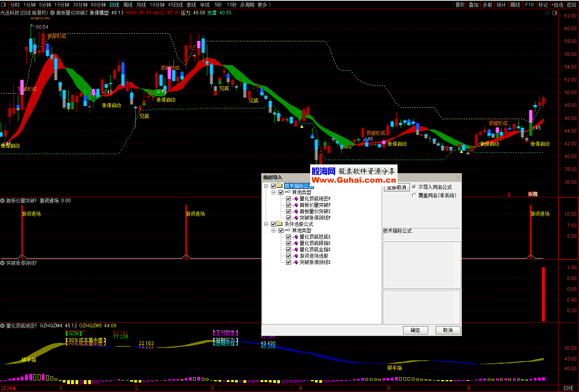Select the 年线 yearly period
The width and height of the screenshot is (579, 392).
pos(205,5)
